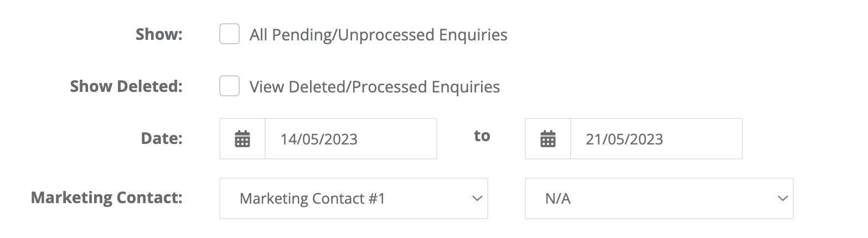Click the chevron arrow on N/A select
The image size is (868, 238).
pos(782,198)
